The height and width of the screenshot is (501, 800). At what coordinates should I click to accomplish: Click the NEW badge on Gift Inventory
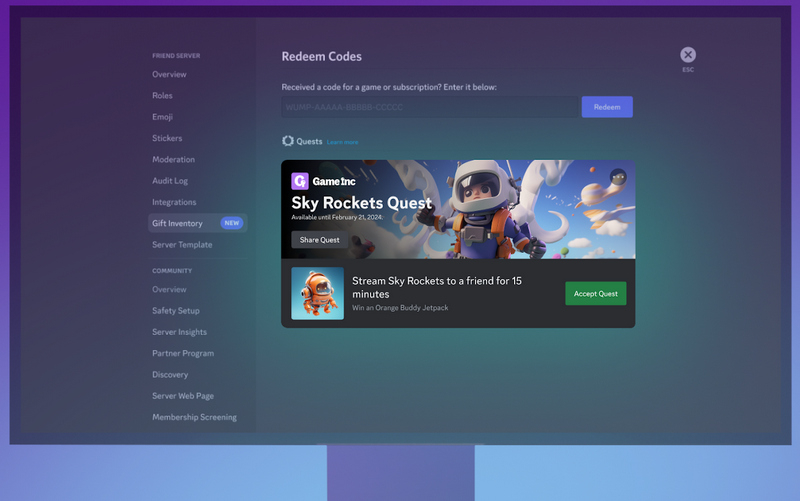pyautogui.click(x=231, y=224)
